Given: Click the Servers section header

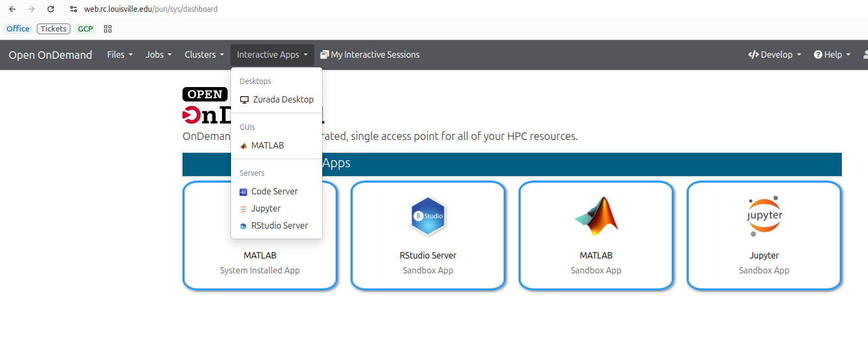Looking at the screenshot, I should (x=252, y=173).
